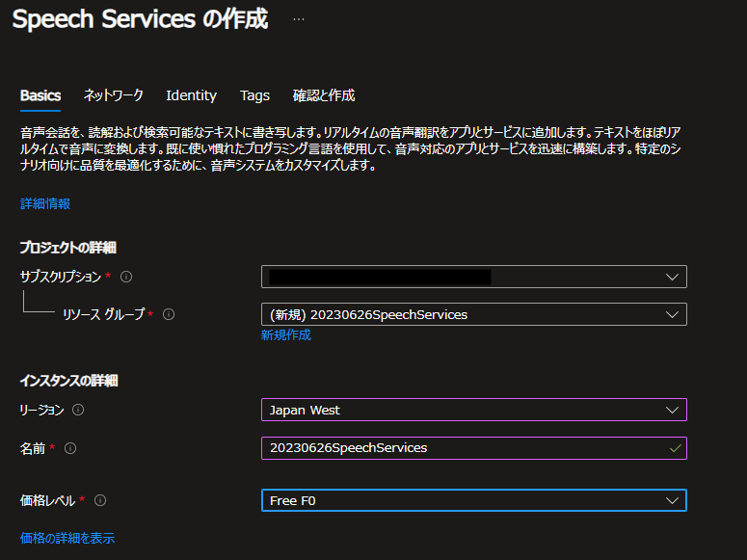Click the green validation checkmark in 名前 field
Image resolution: width=747 pixels, height=560 pixels.
point(675,448)
